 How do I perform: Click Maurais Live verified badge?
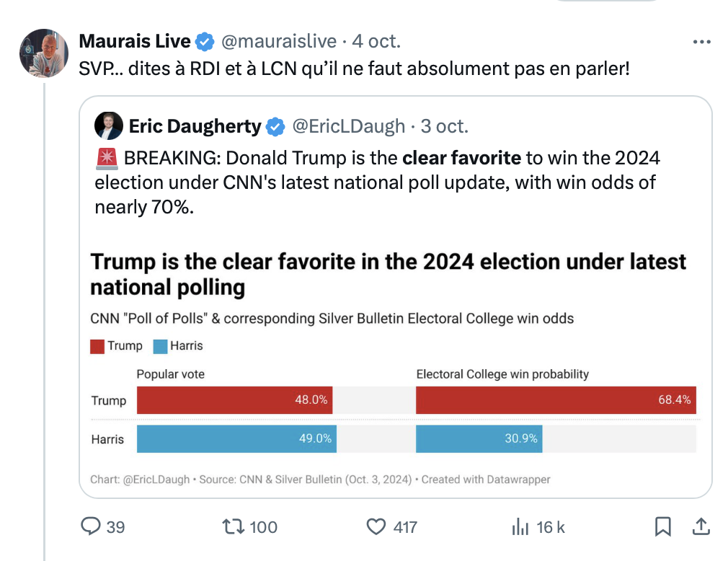(204, 42)
